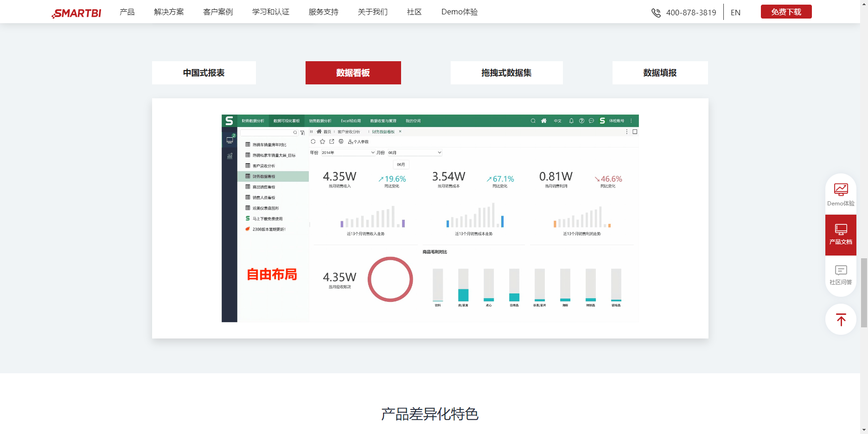
Task: Open the 解决方案 menu
Action: pos(168,12)
